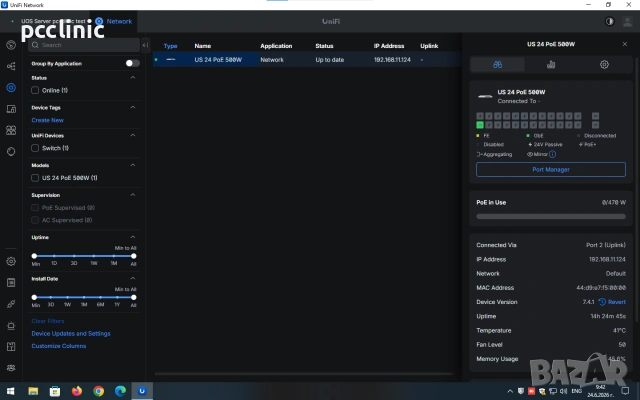Open Device Updates and Settings link
This screenshot has height=400, width=640.
pyautogui.click(x=71, y=333)
